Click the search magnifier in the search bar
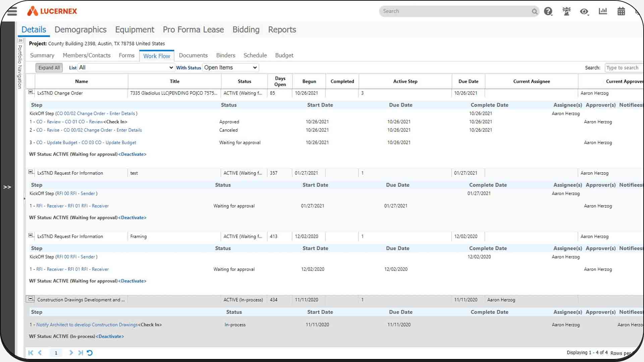 point(535,11)
